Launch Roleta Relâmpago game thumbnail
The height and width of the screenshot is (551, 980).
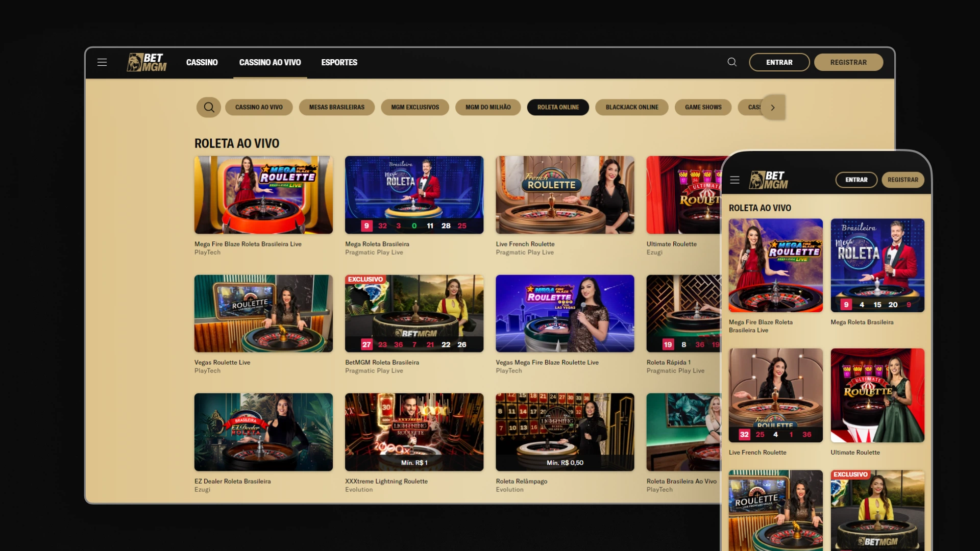coord(565,432)
